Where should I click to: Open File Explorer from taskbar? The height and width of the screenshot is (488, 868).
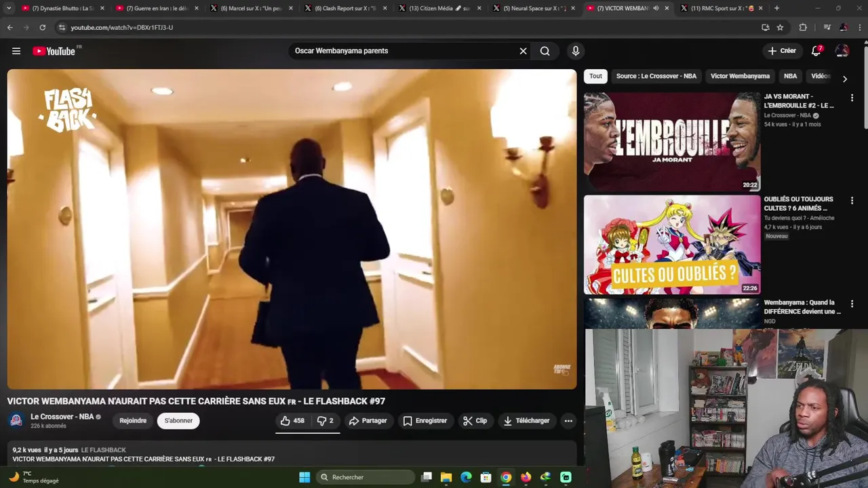coord(446,477)
